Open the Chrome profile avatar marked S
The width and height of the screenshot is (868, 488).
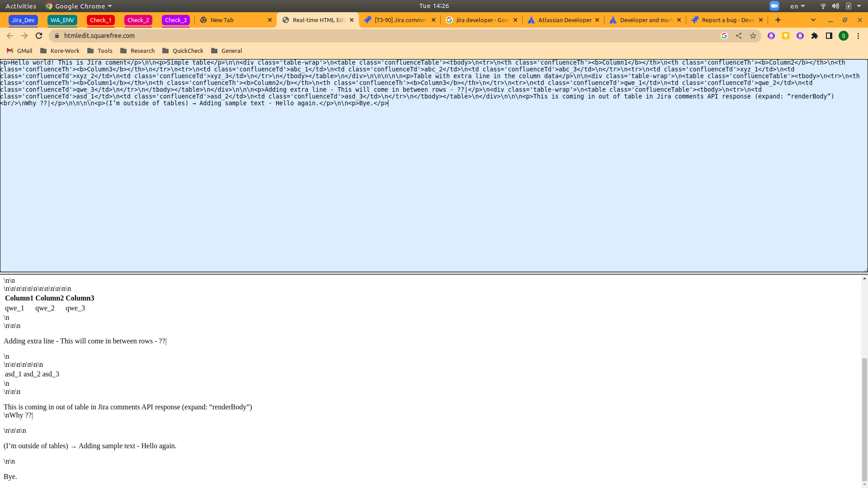pos(844,35)
